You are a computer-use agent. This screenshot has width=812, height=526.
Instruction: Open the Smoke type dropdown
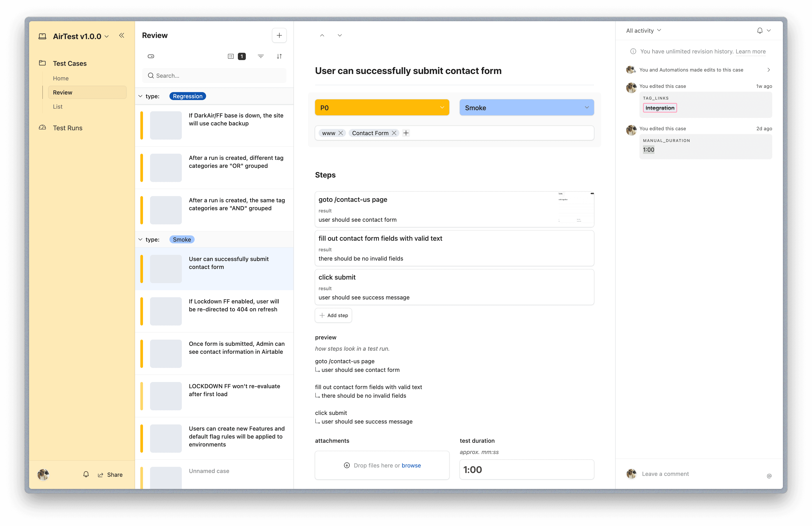(x=526, y=108)
